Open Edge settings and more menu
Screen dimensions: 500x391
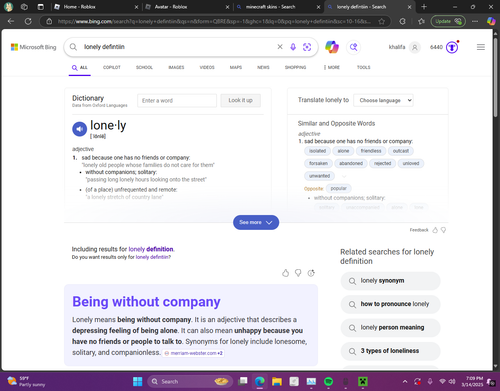475,21
